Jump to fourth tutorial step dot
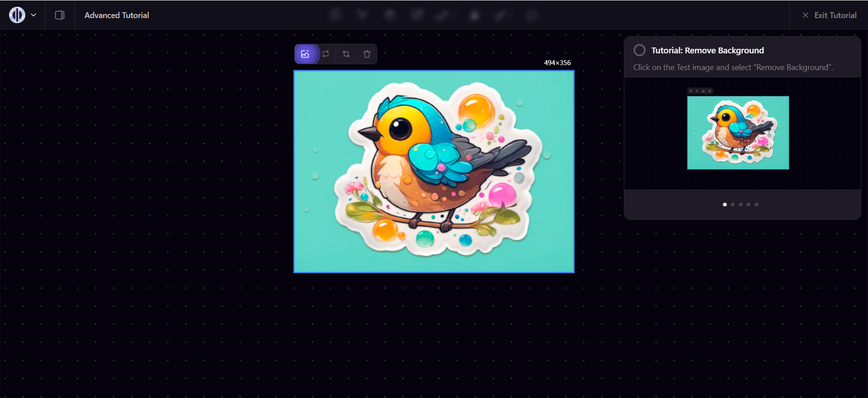868x398 pixels. click(749, 204)
